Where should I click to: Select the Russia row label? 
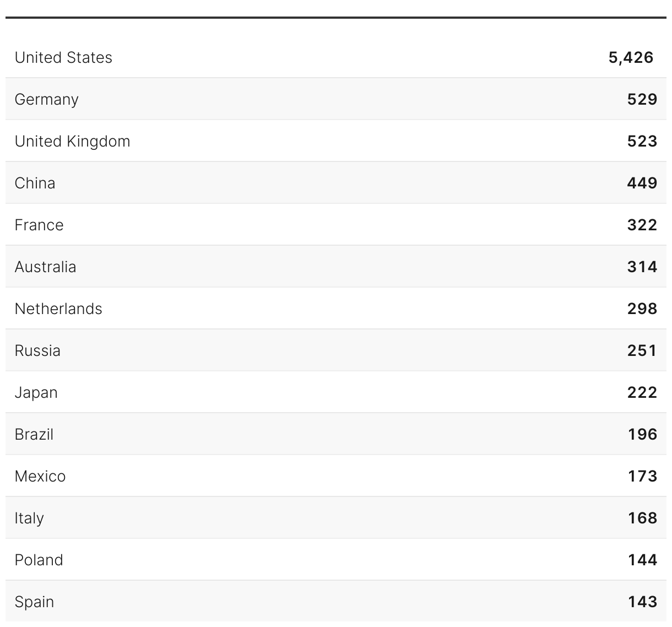(x=37, y=350)
